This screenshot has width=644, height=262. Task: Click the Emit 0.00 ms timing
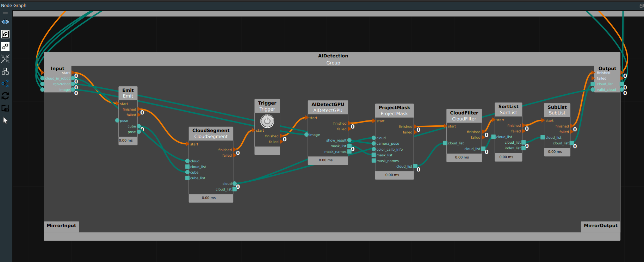126,140
